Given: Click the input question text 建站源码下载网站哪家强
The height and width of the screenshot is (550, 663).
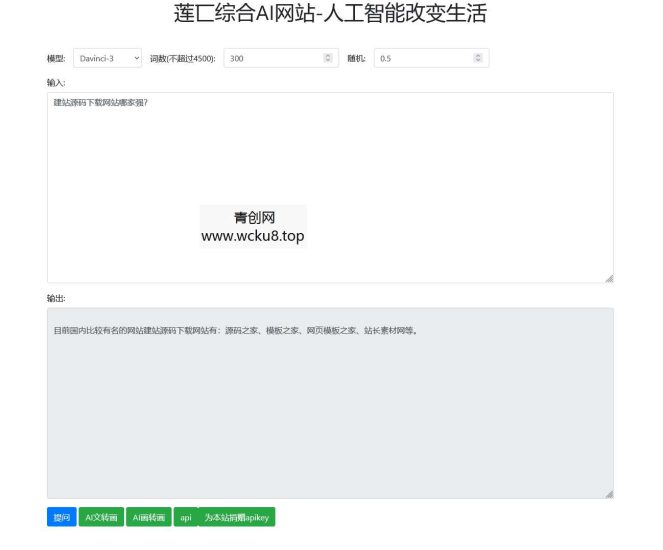Looking at the screenshot, I should pyautogui.click(x=101, y=102).
